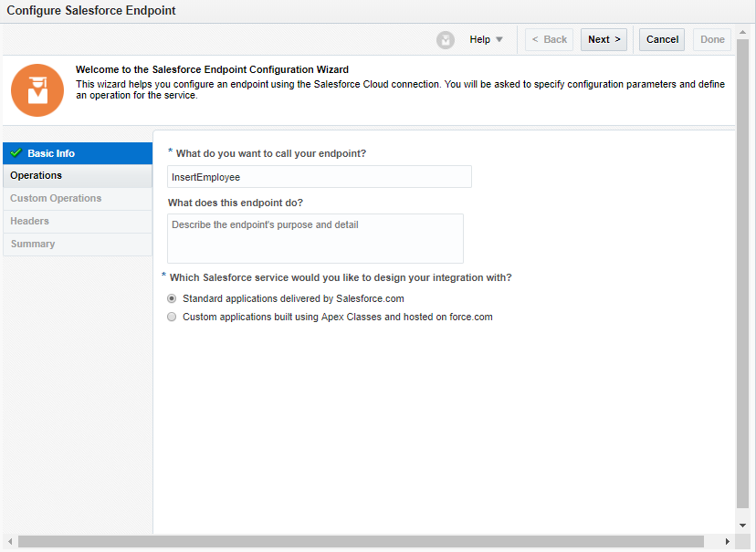This screenshot has height=552, width=756.
Task: Click the endpoint description text area
Action: coord(315,238)
